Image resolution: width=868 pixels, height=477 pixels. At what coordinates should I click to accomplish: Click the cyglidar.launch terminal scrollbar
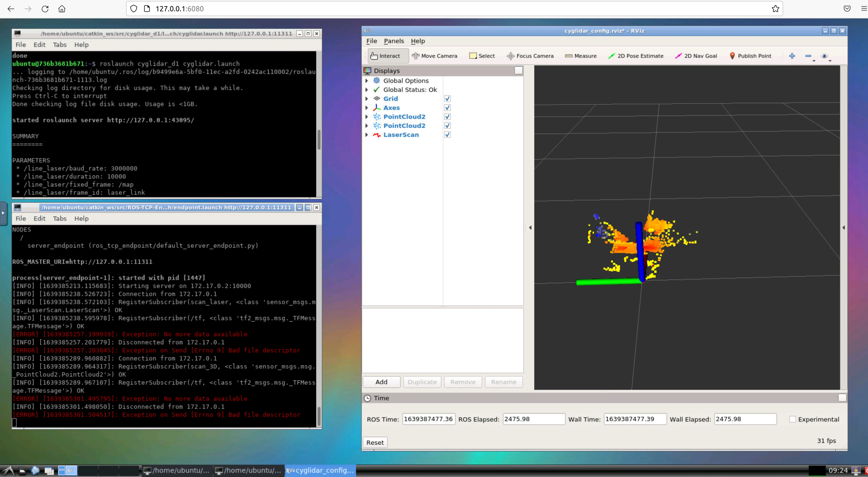tap(319, 139)
